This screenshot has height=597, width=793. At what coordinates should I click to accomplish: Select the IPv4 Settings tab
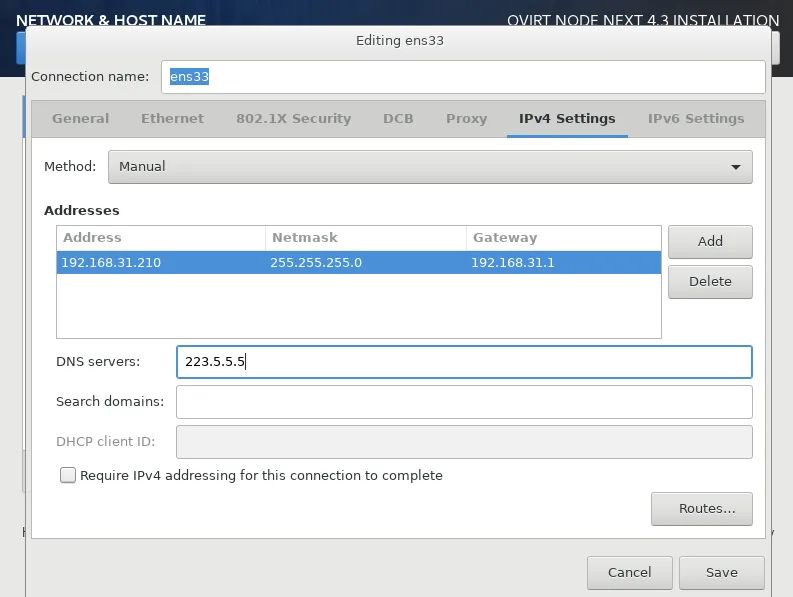coord(567,118)
